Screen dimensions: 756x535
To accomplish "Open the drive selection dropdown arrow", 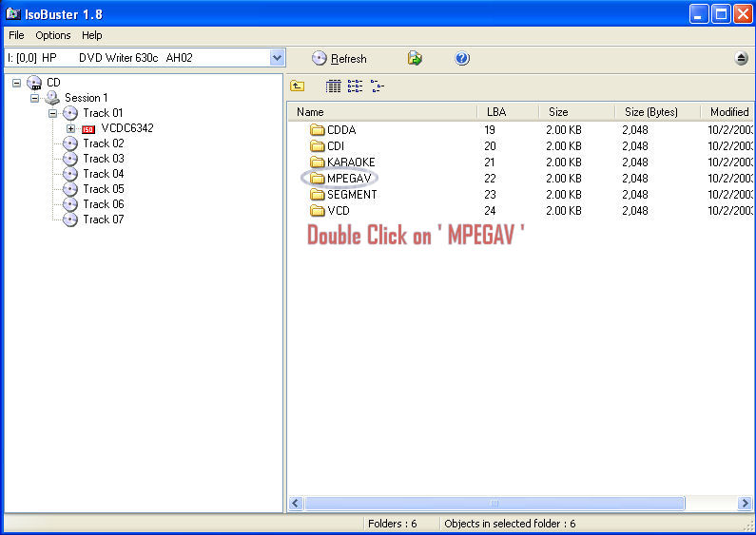I will pos(277,58).
